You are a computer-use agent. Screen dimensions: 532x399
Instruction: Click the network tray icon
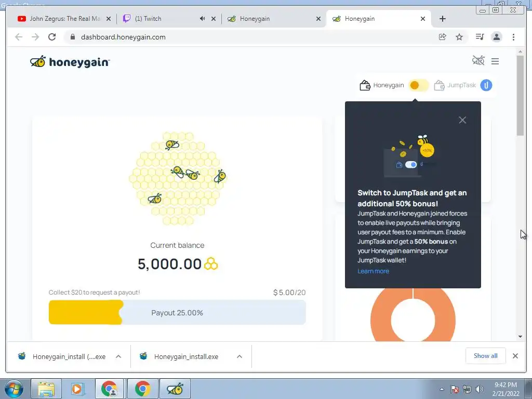[467, 390]
